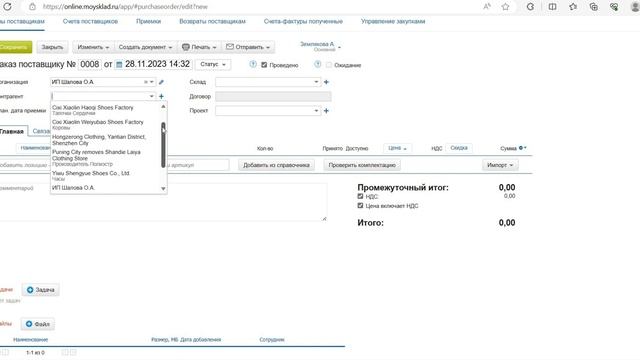Open the Приемки tab
The image size is (640, 360).
click(x=149, y=21)
